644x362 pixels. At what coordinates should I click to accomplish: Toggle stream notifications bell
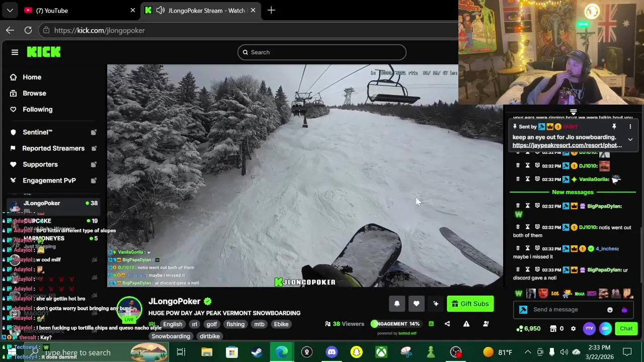point(397,304)
